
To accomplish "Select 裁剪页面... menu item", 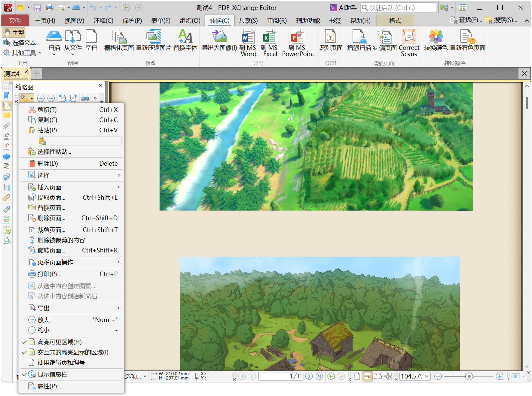I will [x=71, y=230].
